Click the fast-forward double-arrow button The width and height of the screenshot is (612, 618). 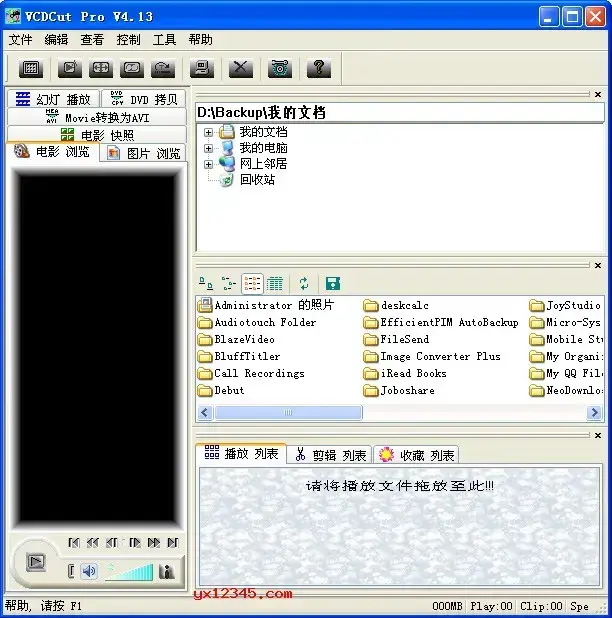(x=154, y=543)
